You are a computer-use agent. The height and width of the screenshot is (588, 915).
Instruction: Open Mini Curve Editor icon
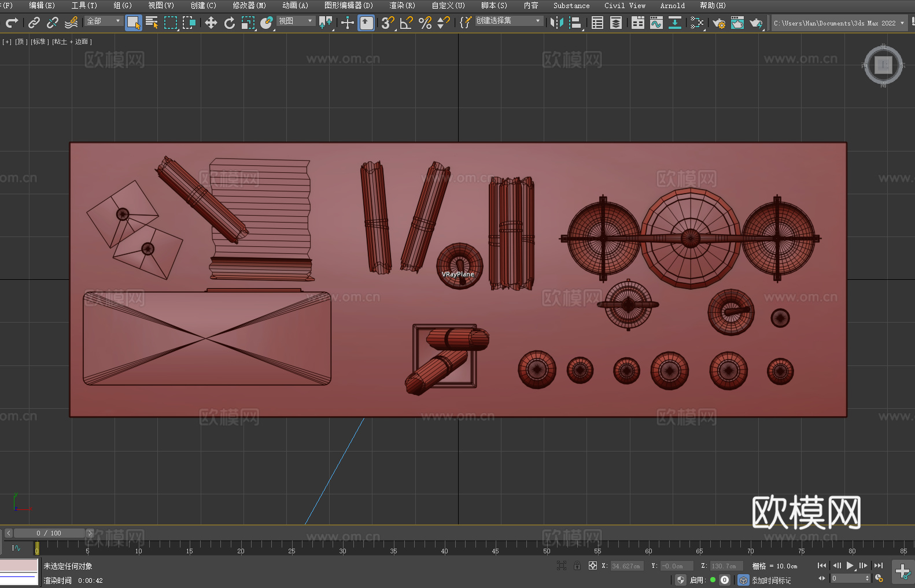[x=16, y=548]
